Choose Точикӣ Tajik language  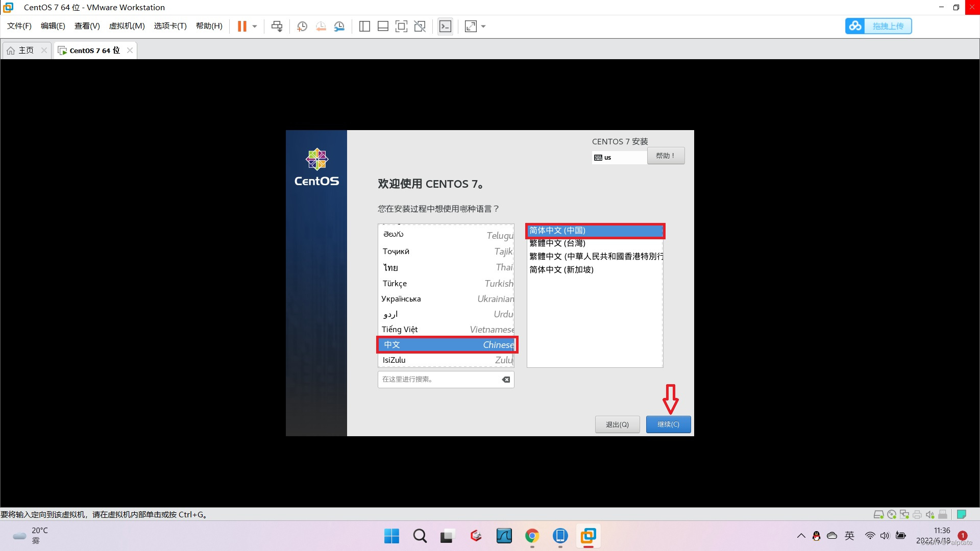tap(446, 251)
